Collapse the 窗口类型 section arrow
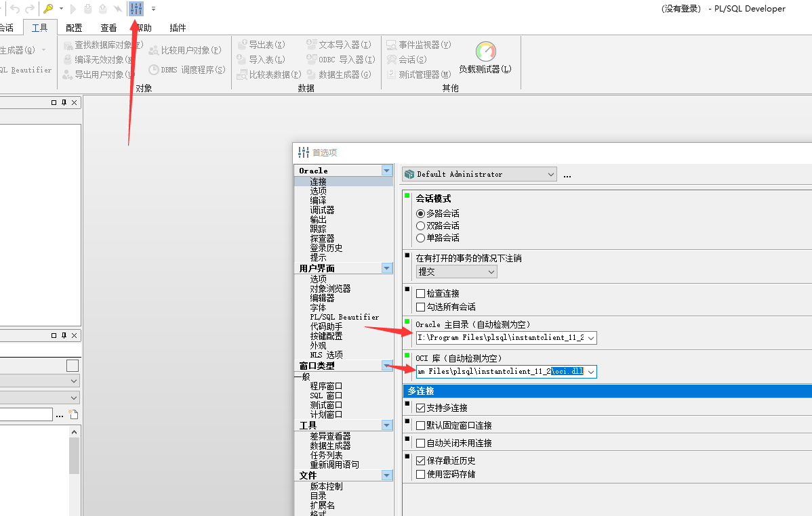The width and height of the screenshot is (812, 516). [387, 366]
